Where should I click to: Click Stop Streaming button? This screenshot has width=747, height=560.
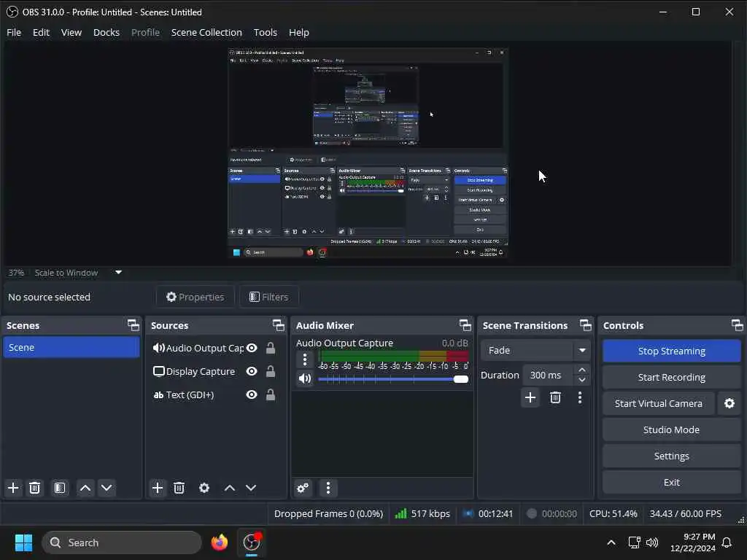[x=671, y=351]
